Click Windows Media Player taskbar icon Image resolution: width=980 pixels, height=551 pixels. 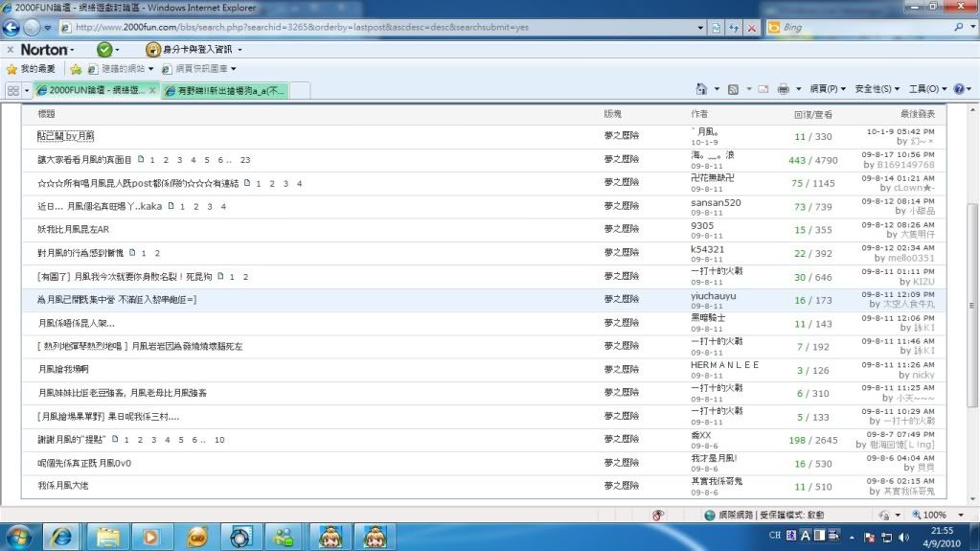pyautogui.click(x=150, y=535)
